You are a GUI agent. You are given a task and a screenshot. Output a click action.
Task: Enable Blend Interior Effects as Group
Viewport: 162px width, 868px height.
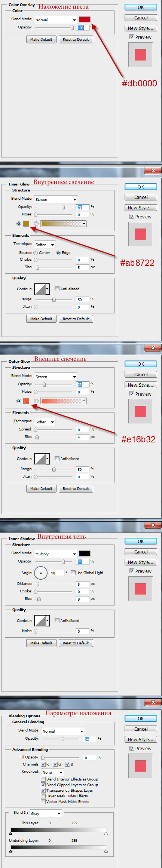(43, 779)
